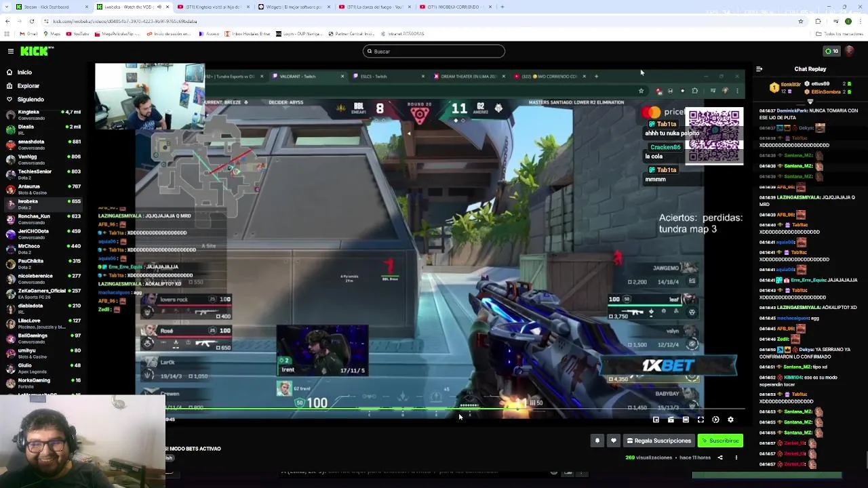Click the notification bell button
868x488 pixels.
click(x=597, y=441)
